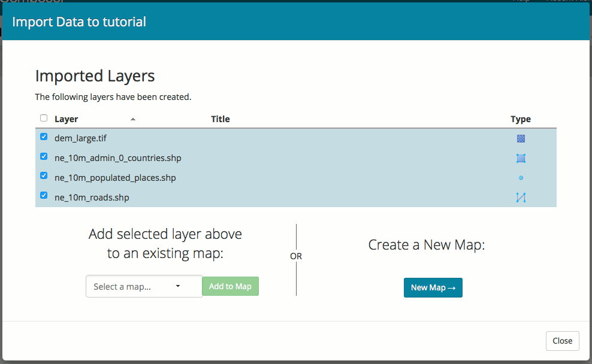Click the point type icon for populated places
Viewport: 592px width, 364px height.
pos(521,178)
